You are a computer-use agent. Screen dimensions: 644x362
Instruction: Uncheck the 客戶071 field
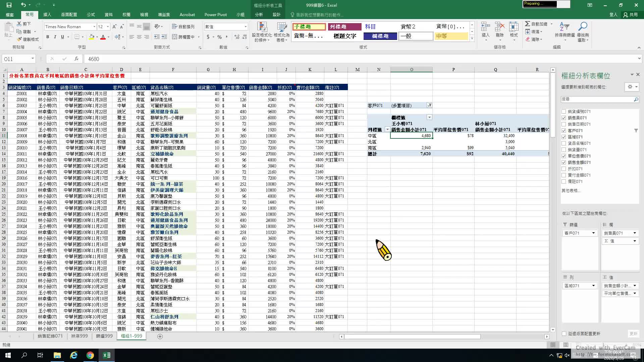pos(564,131)
